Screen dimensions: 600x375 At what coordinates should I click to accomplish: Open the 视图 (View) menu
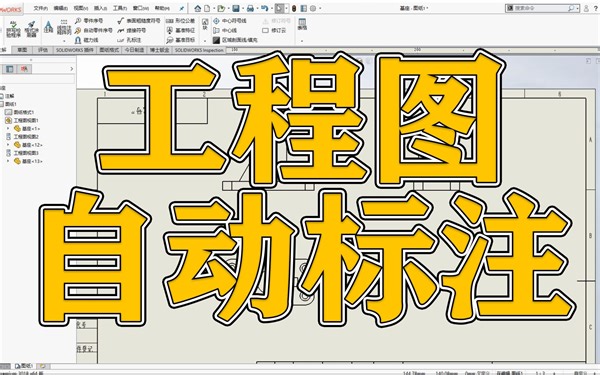tap(80, 8)
